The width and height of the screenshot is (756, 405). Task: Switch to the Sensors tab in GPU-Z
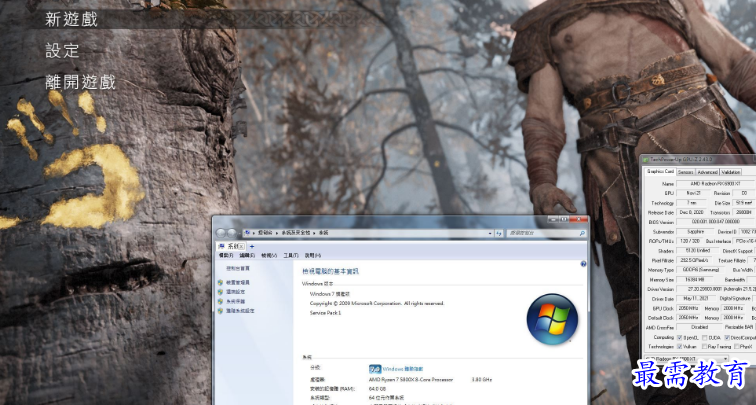click(x=685, y=172)
